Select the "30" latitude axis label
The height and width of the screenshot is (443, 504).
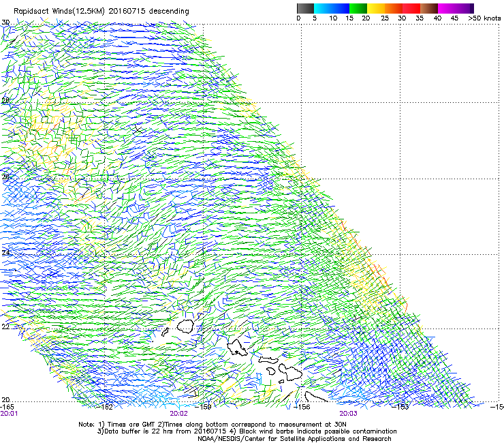[x=5, y=22]
